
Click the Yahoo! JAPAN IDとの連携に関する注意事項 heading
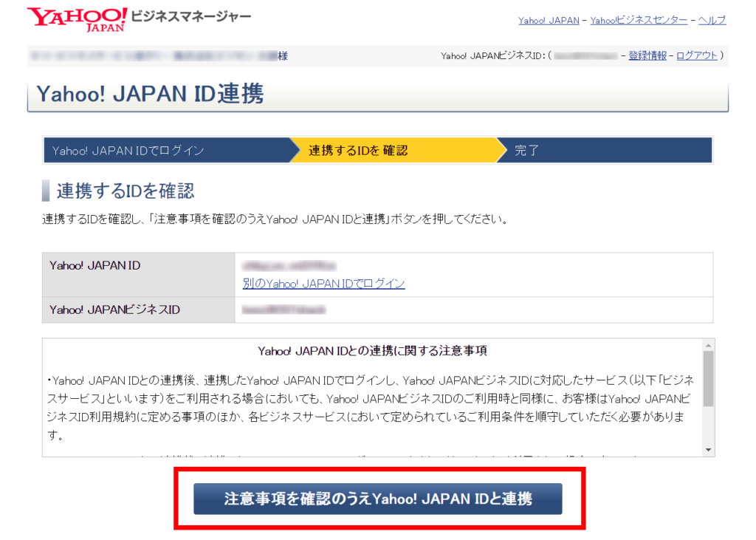[x=373, y=351]
